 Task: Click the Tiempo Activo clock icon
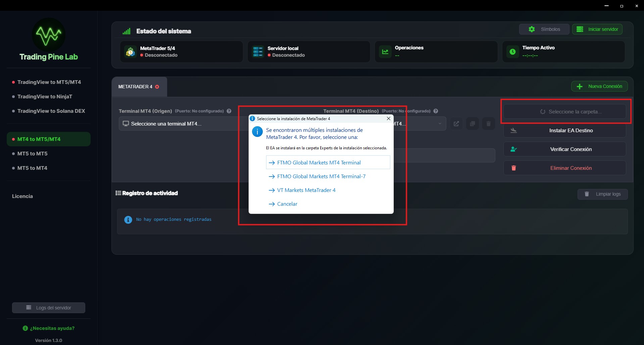pos(512,51)
